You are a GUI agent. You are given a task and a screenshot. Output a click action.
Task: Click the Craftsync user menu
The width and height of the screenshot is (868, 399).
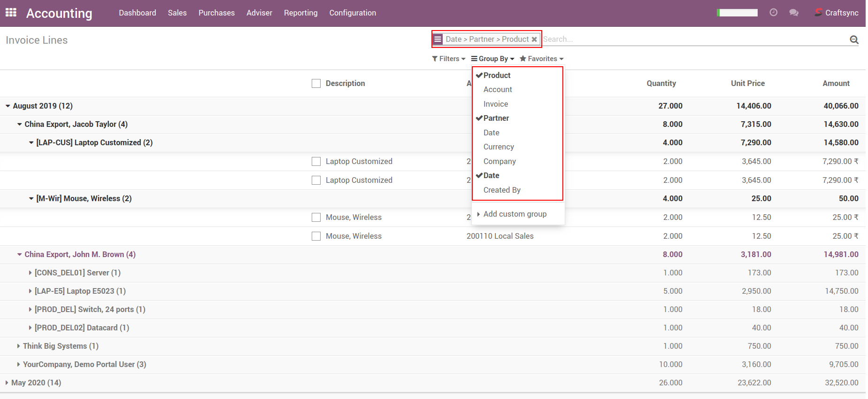837,13
